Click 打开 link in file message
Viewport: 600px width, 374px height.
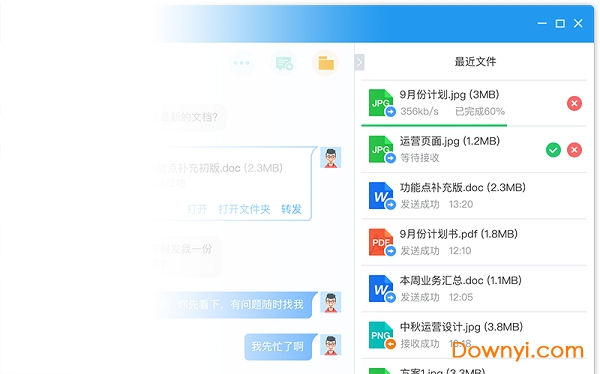(x=197, y=209)
